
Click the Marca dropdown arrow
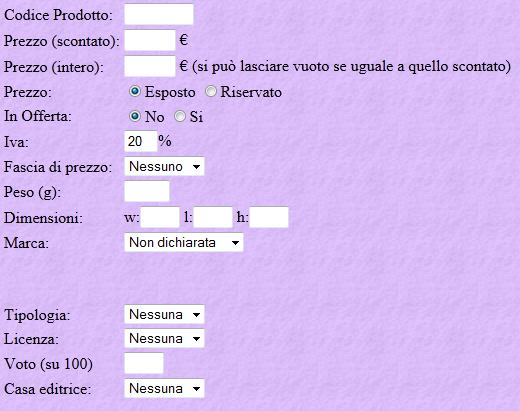[235, 243]
